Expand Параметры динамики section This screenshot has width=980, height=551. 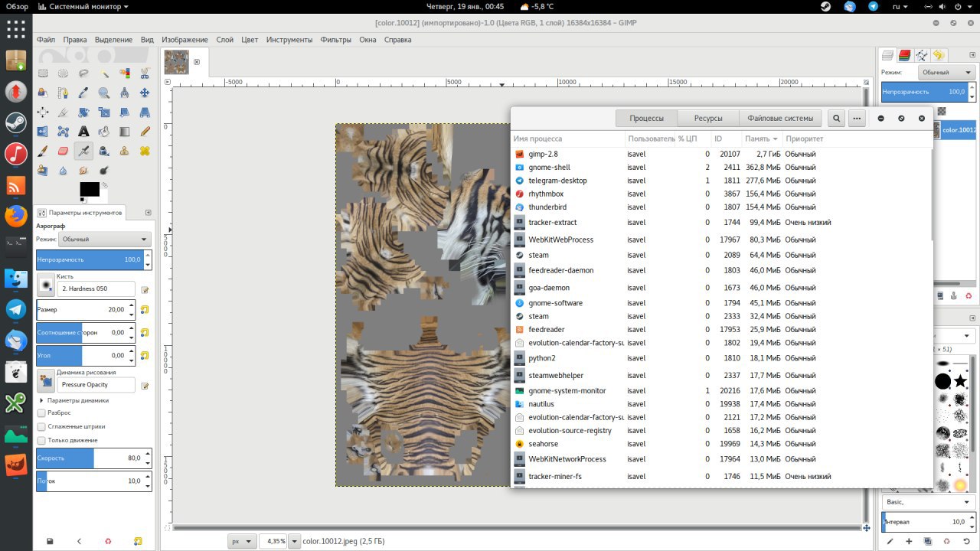(x=42, y=400)
